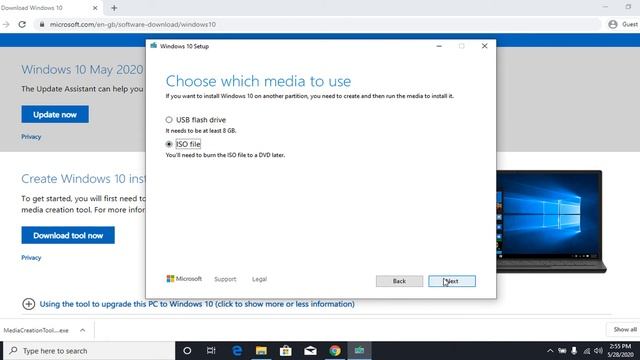Open Task View on the taskbar
Image resolution: width=640 pixels, height=360 pixels.
[211, 351]
